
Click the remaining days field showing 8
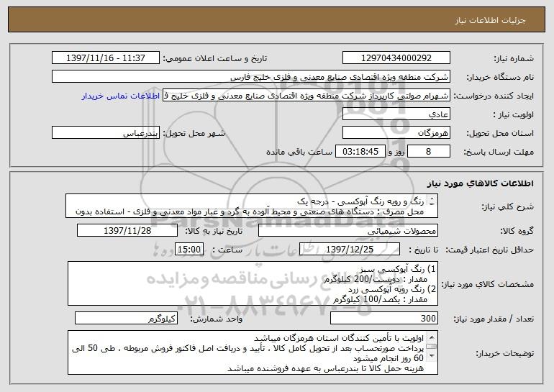click(x=429, y=152)
